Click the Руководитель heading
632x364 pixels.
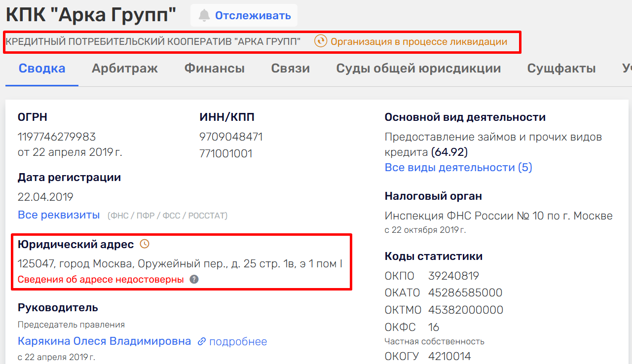point(58,308)
